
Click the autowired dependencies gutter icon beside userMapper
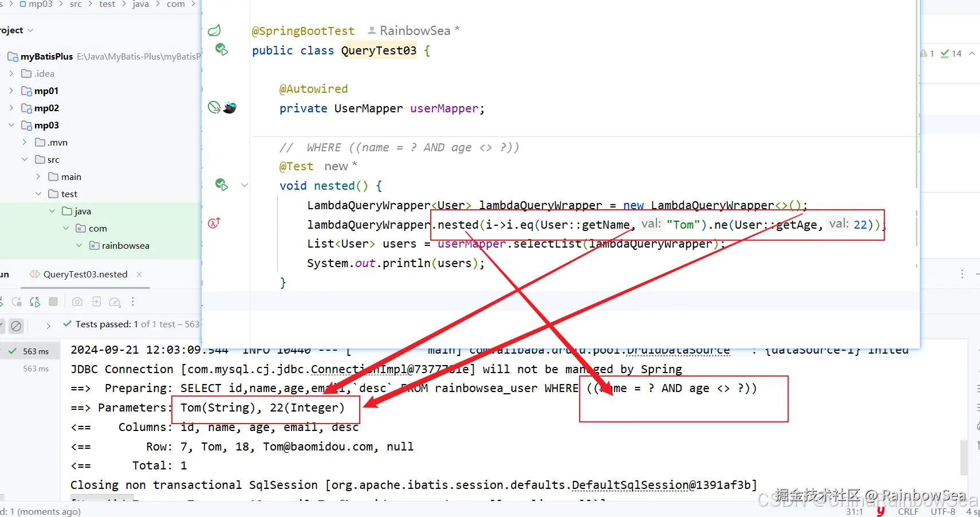(214, 107)
